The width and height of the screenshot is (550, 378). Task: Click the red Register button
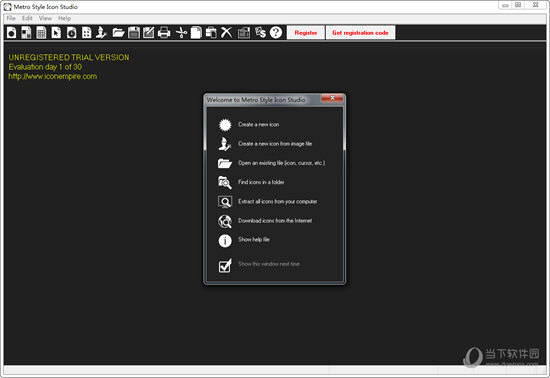306,33
